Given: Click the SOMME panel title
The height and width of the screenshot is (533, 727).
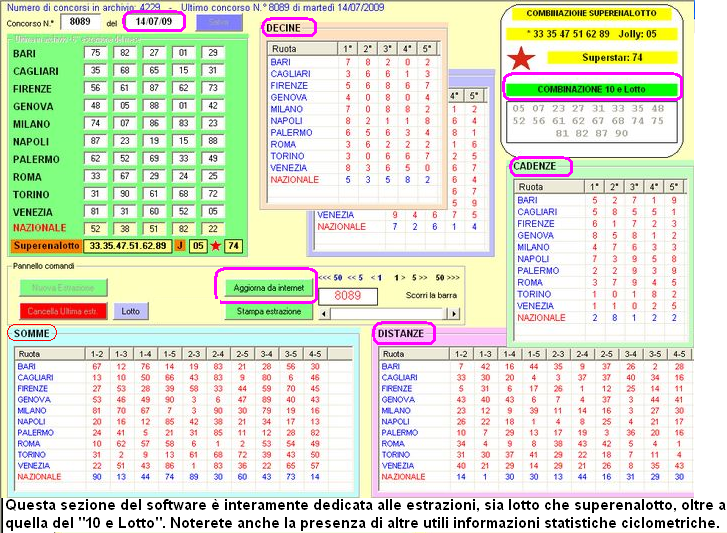Looking at the screenshot, I should pyautogui.click(x=31, y=333).
